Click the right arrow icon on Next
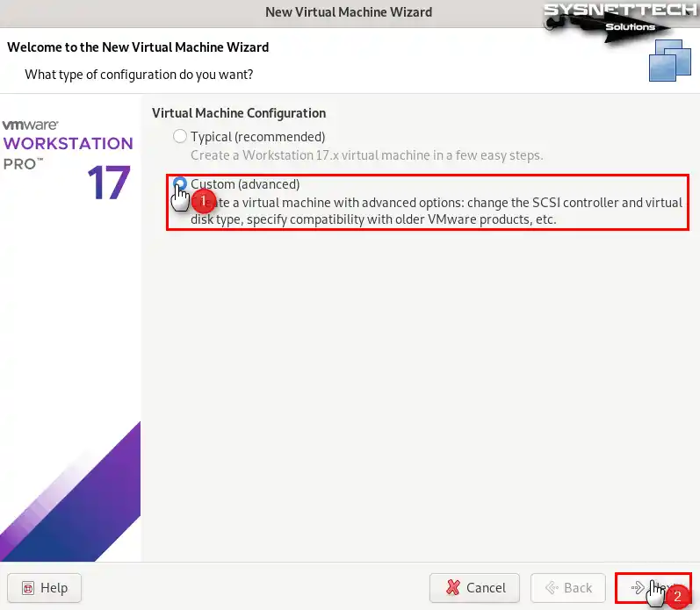Screen dimensions: 700x610 point(638,588)
